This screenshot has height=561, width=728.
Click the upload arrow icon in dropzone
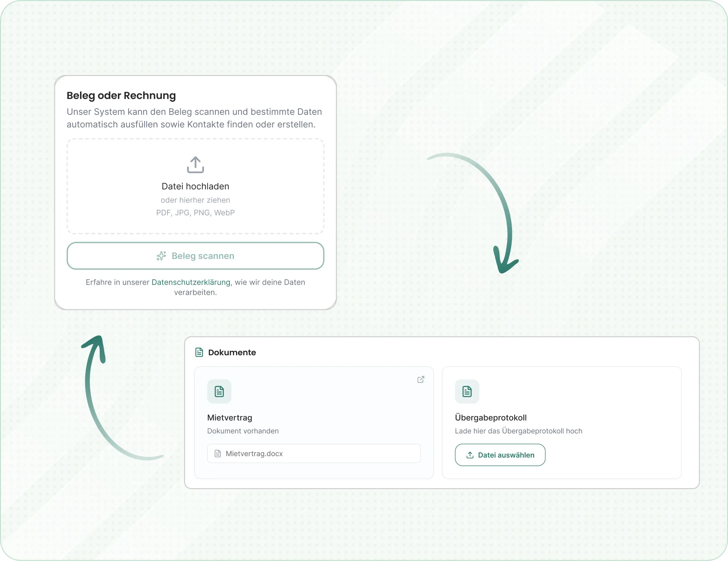pyautogui.click(x=195, y=164)
